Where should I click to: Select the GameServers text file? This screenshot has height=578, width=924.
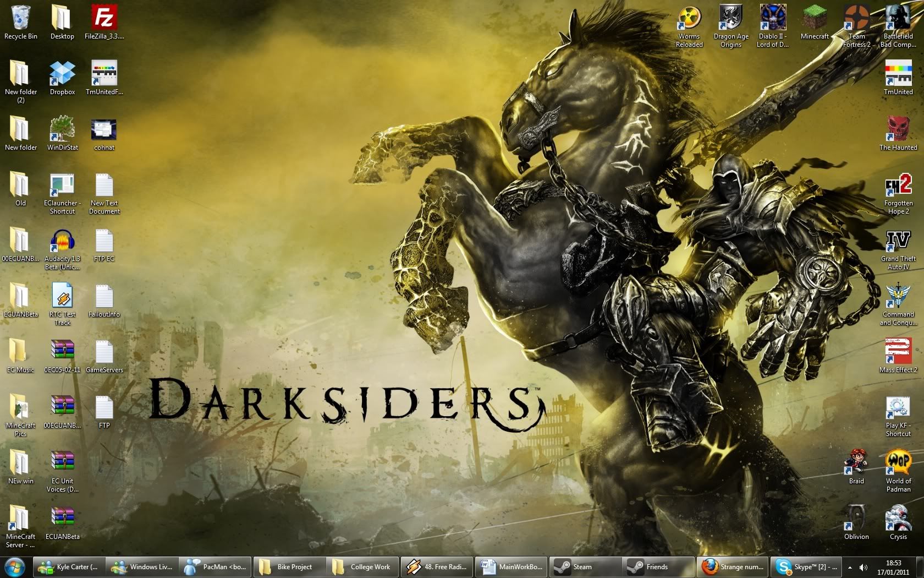pos(104,356)
